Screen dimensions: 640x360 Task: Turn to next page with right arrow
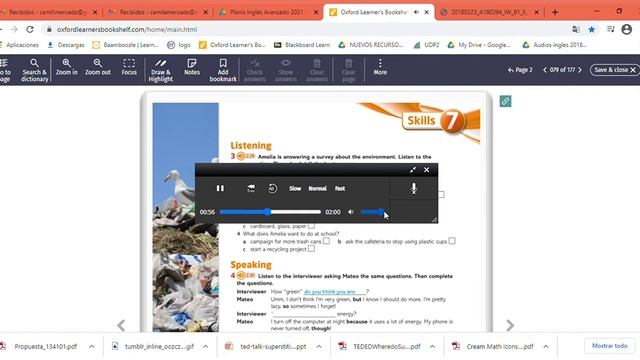(510, 325)
